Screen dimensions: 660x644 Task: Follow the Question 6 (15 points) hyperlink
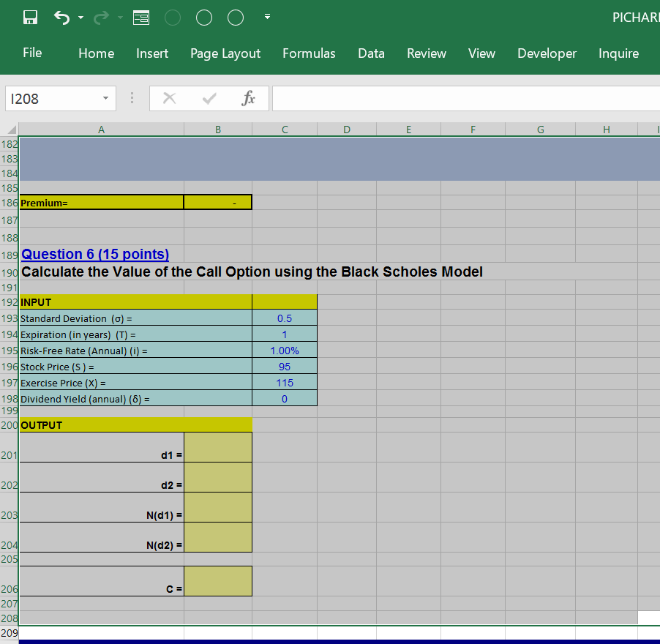pyautogui.click(x=94, y=254)
